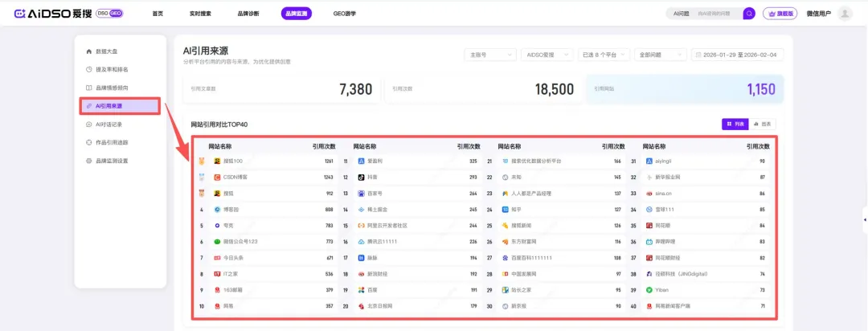Open the user avatar icon

pyautogui.click(x=845, y=14)
